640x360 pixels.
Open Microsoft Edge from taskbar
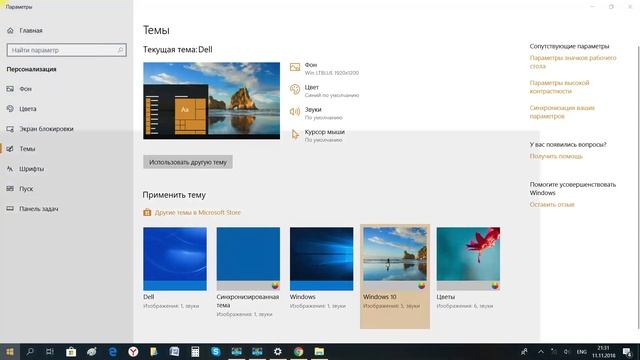[112, 351]
